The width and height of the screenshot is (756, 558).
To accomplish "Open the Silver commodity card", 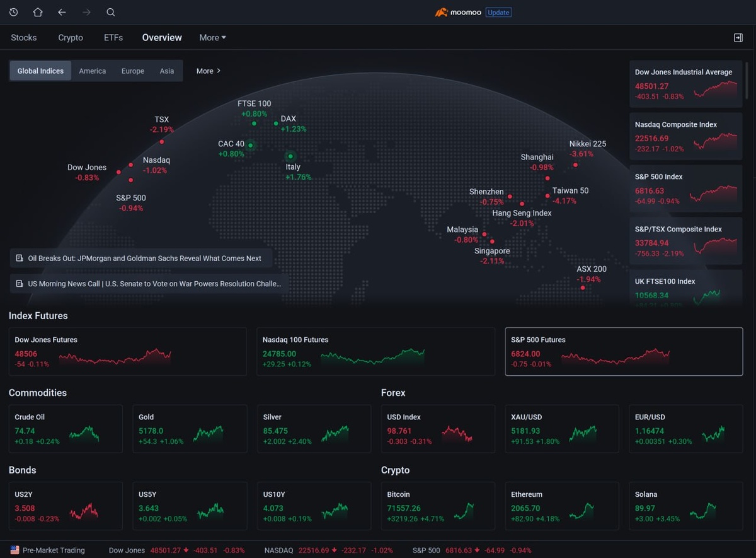I will pyautogui.click(x=314, y=429).
